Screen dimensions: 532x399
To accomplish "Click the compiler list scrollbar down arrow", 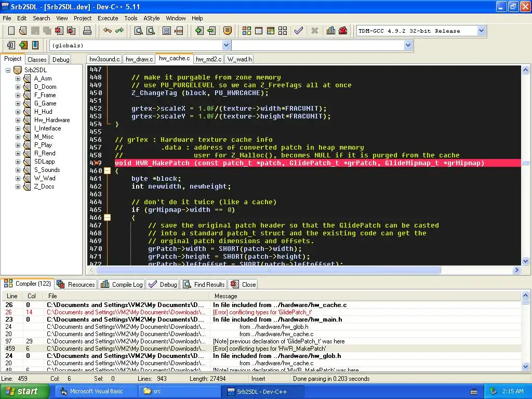I will tap(526, 366).
